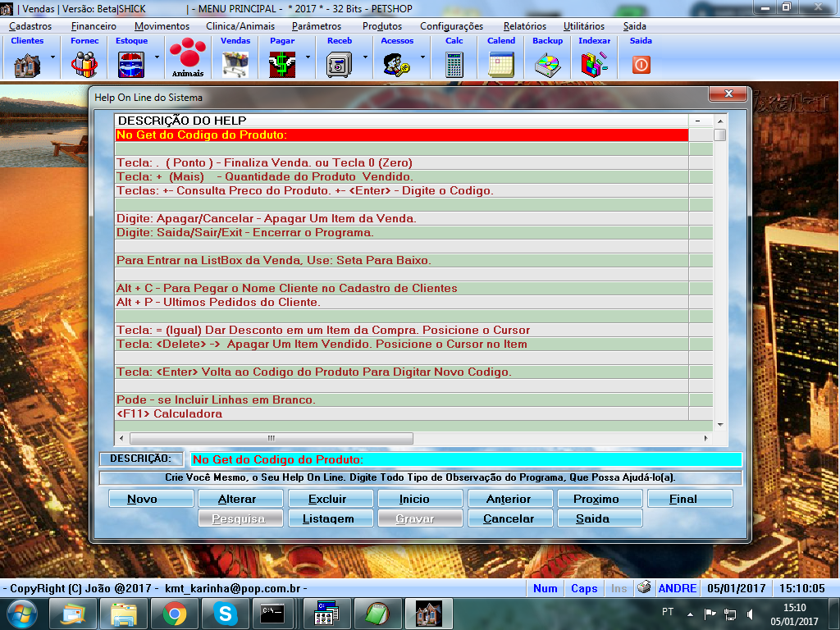Open the Financeiro menu
Screen dimensions: 840x630
[94, 26]
